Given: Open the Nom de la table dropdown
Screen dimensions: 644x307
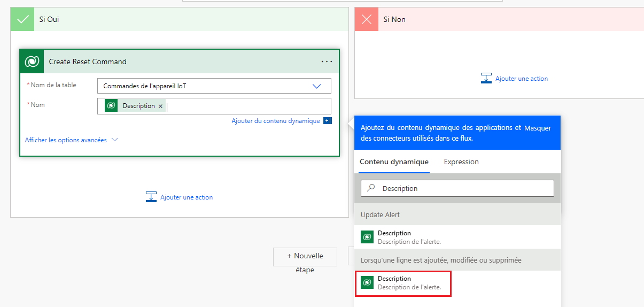Looking at the screenshot, I should (214, 86).
